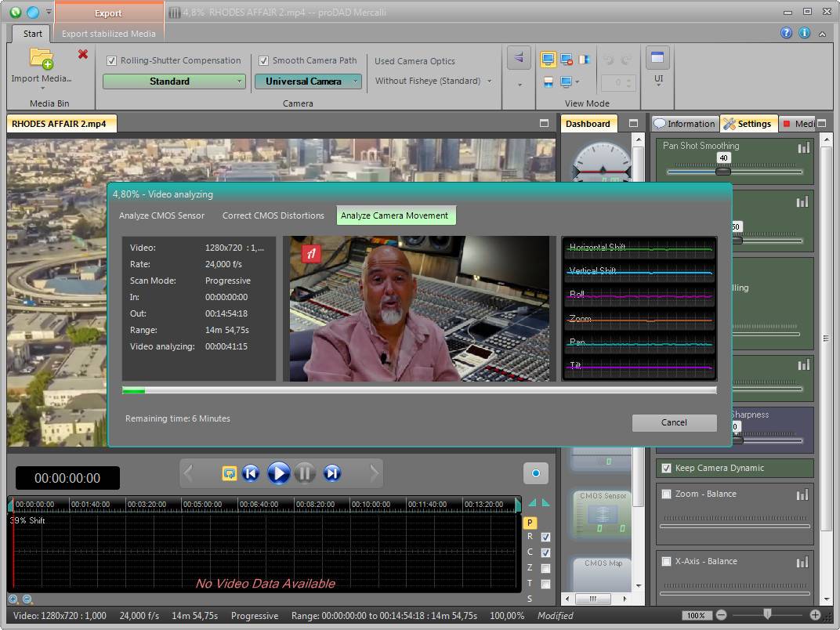840x630 pixels.
Task: Click the left green in-point marker triangle
Action: coord(532,502)
